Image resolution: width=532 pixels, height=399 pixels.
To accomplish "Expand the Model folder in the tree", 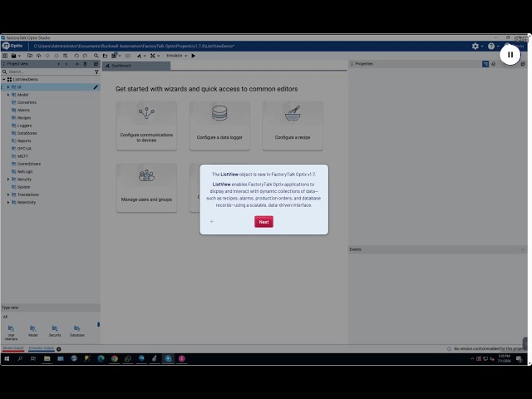I will pyautogui.click(x=8, y=95).
